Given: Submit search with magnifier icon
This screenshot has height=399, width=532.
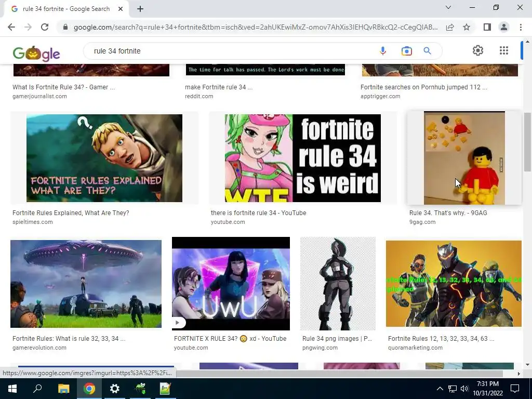Looking at the screenshot, I should click(427, 51).
